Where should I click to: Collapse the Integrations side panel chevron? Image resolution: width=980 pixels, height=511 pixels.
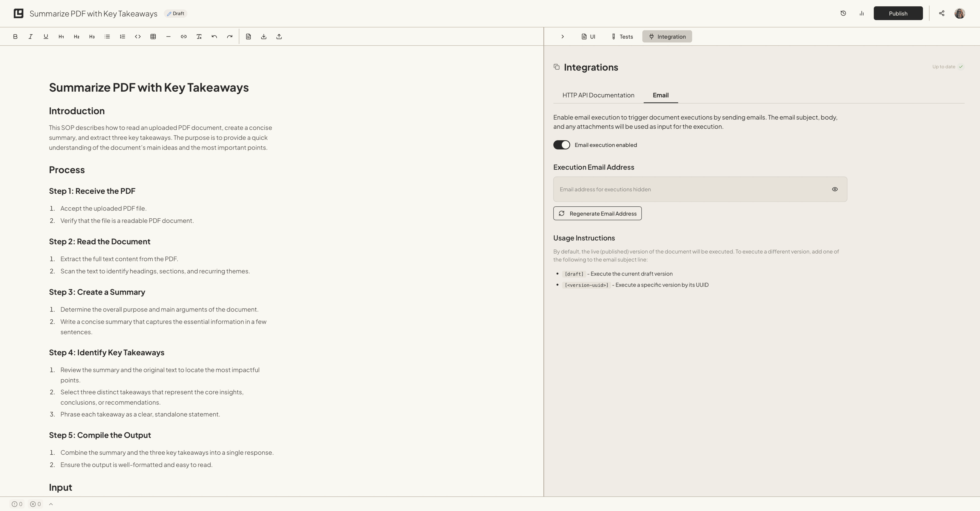(x=562, y=36)
